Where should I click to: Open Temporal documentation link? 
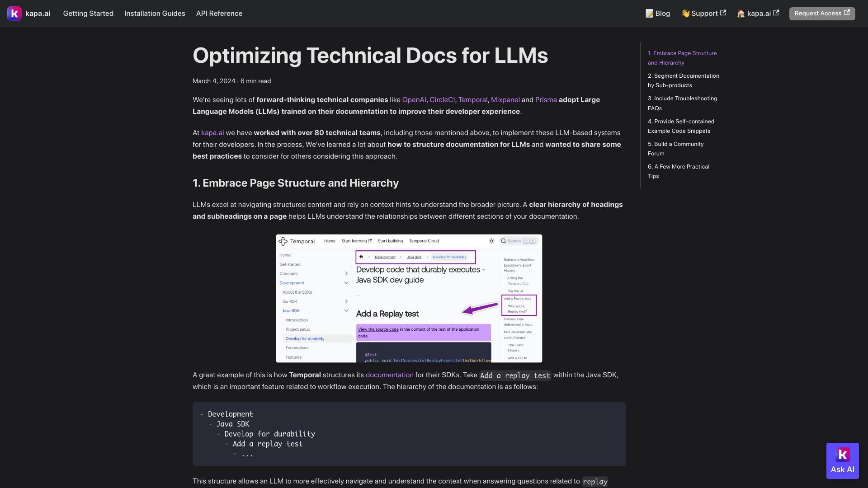(389, 375)
